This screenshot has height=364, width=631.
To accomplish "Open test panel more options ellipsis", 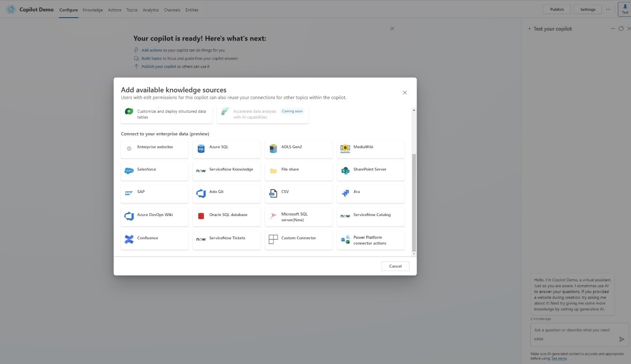I will click(612, 29).
